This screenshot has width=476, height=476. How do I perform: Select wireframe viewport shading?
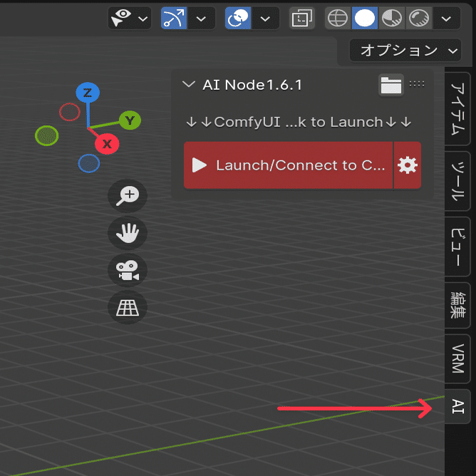click(338, 19)
